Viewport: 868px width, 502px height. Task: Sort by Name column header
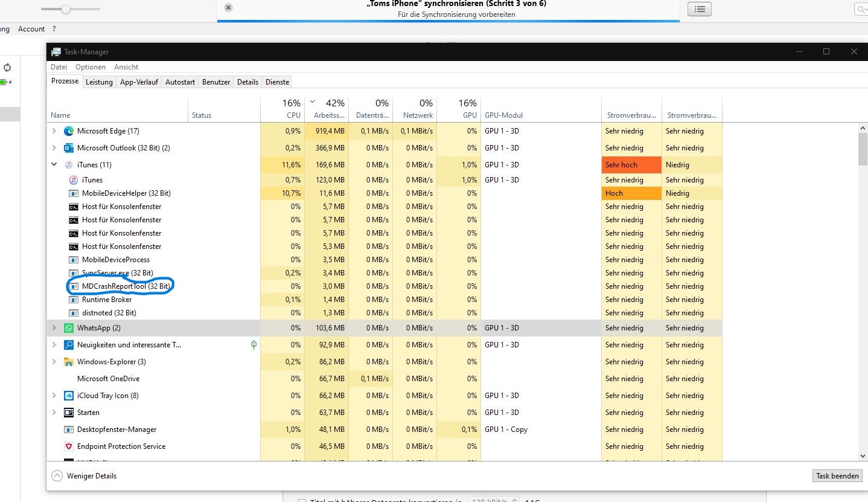tap(118, 109)
